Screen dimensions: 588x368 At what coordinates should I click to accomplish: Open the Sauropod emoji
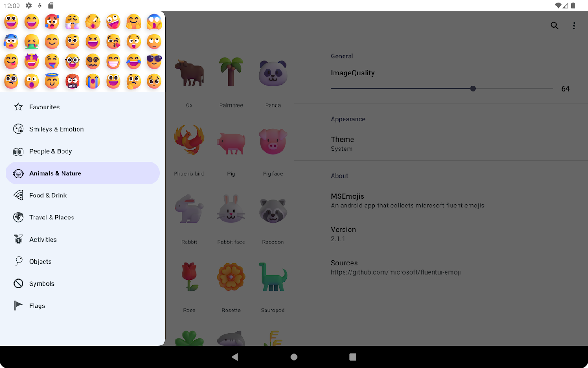[x=273, y=276]
